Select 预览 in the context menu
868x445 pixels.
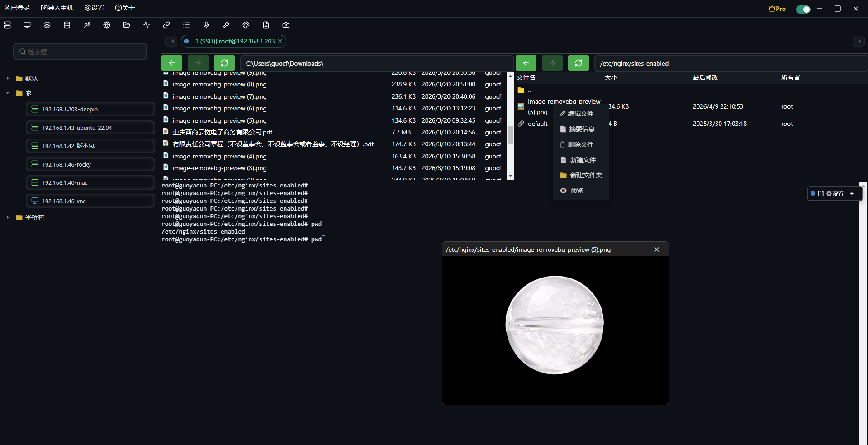point(576,191)
